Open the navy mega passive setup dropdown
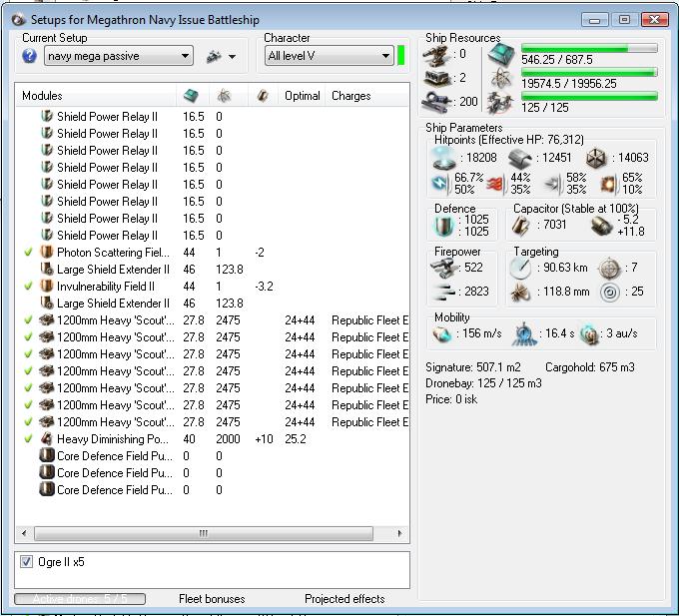679x616 pixels. tap(118, 56)
